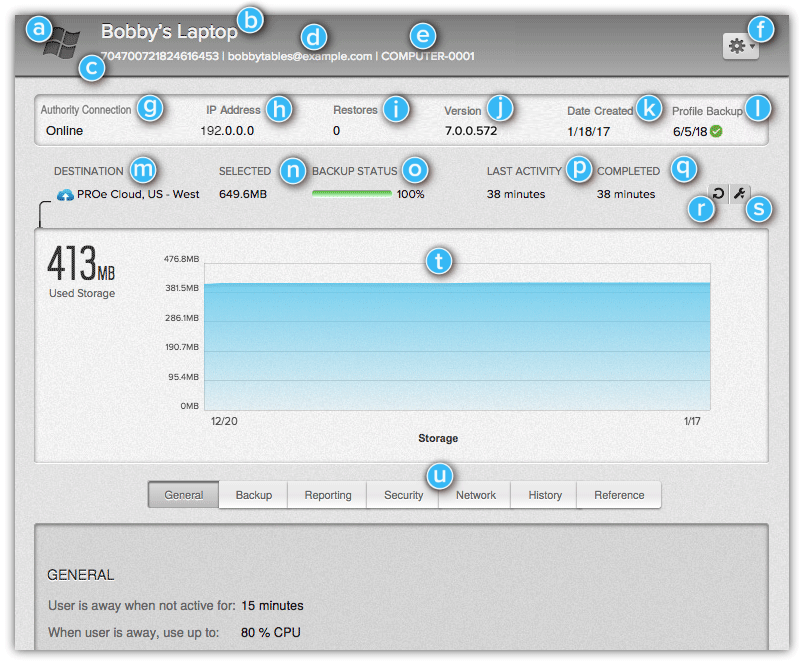Screen dimensions: 804x665
Task: Click the Backup Status progress bar showing 100%
Action: (352, 193)
